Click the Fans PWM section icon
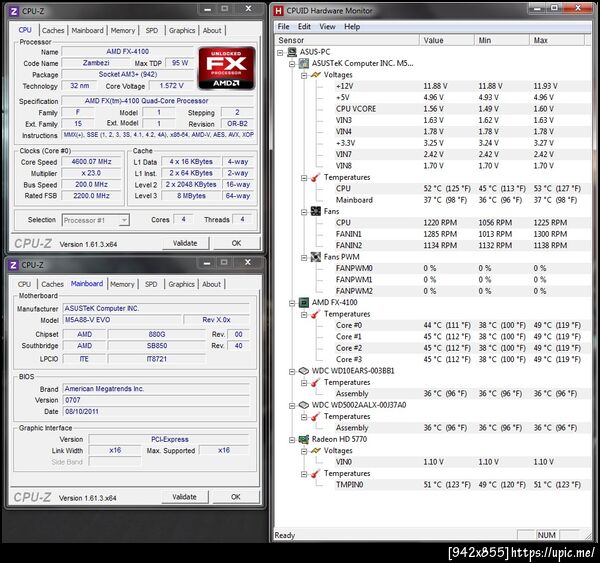Image resolution: width=600 pixels, height=563 pixels. tap(316, 257)
